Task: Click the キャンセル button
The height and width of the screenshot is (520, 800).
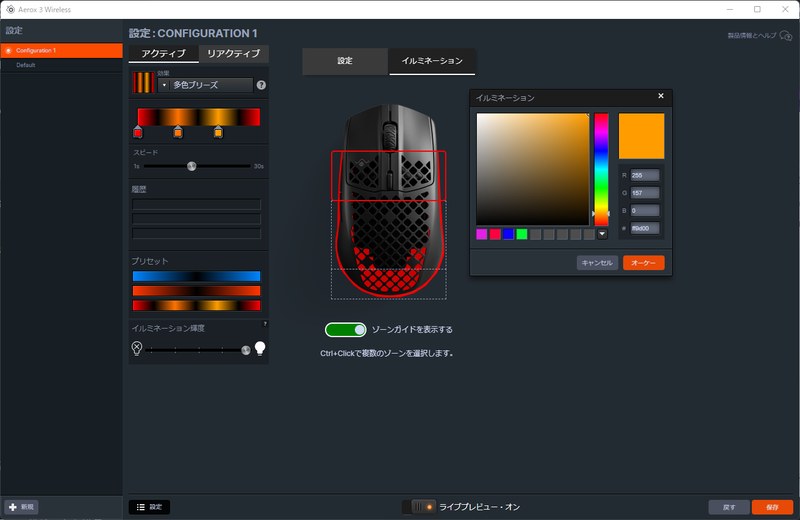Action: point(597,263)
